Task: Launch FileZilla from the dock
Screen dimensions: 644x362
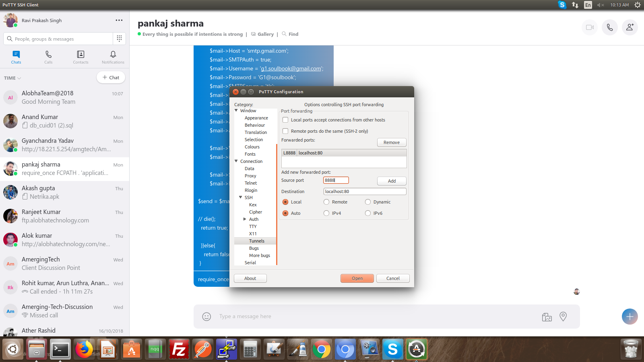Action: pos(179,349)
